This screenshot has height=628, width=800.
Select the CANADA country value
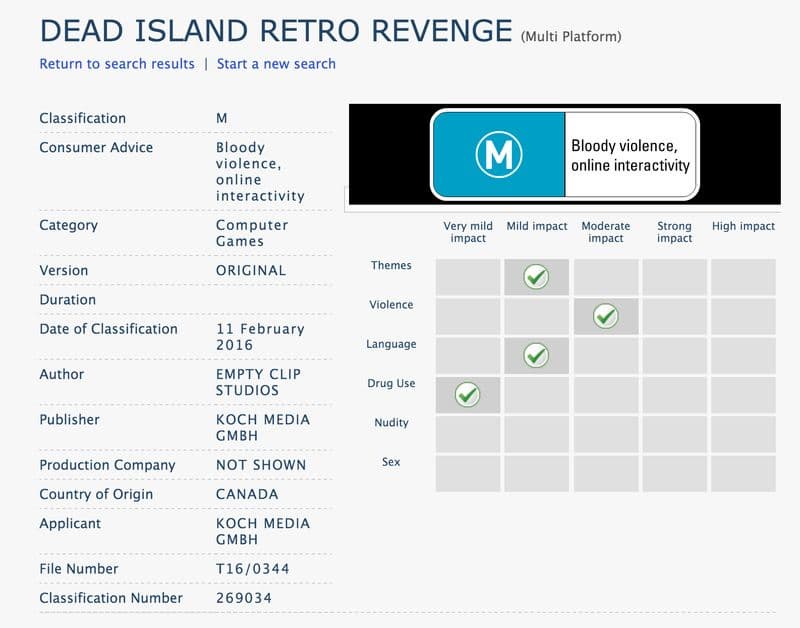coord(247,494)
